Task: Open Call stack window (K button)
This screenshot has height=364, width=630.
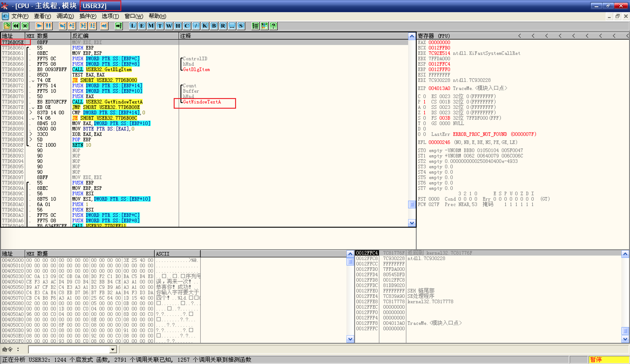Action: (x=205, y=26)
